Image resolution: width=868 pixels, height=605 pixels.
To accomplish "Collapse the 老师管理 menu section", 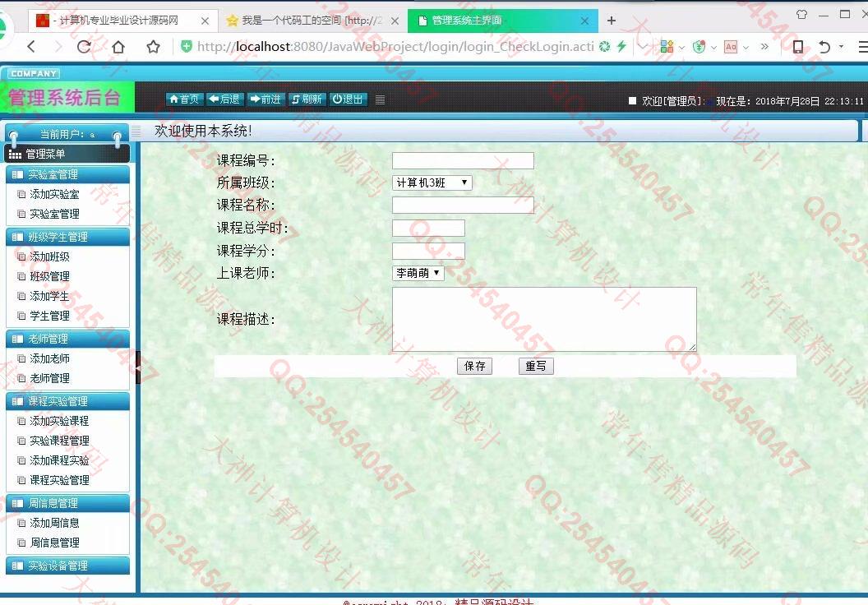I will click(67, 339).
